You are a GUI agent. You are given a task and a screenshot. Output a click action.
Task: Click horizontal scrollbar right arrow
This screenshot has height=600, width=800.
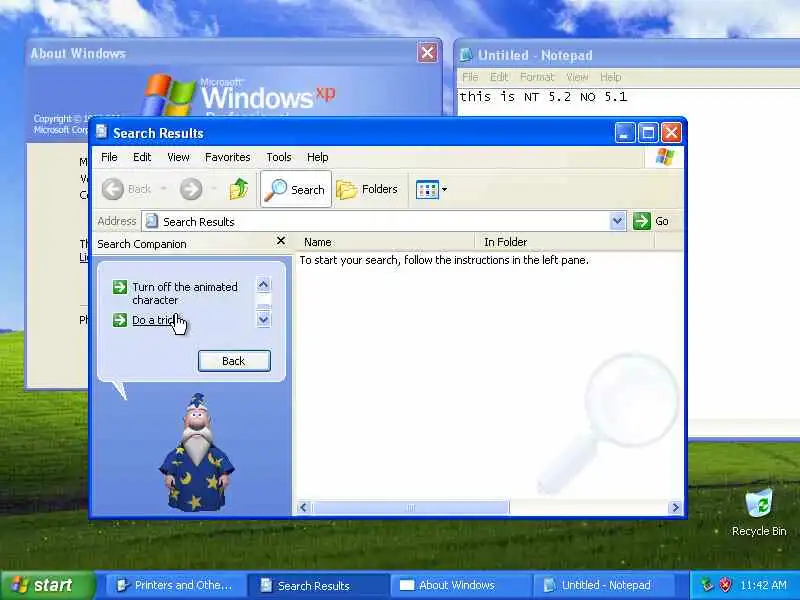pyautogui.click(x=676, y=507)
